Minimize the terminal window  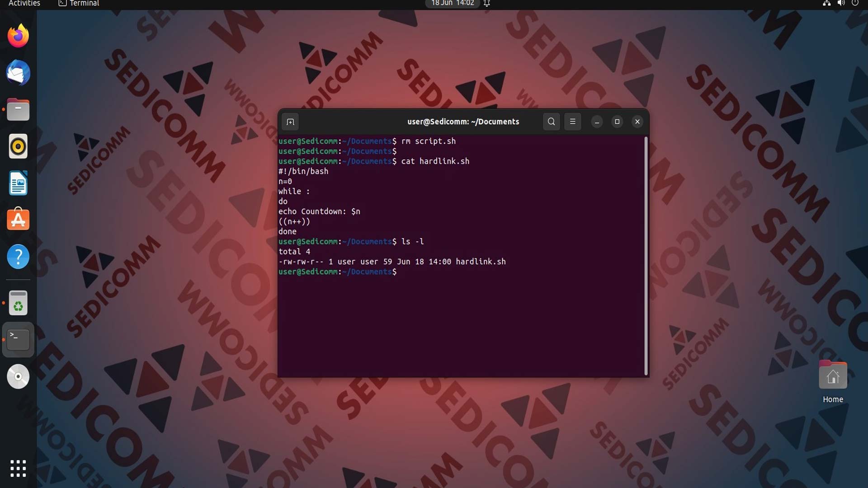597,122
